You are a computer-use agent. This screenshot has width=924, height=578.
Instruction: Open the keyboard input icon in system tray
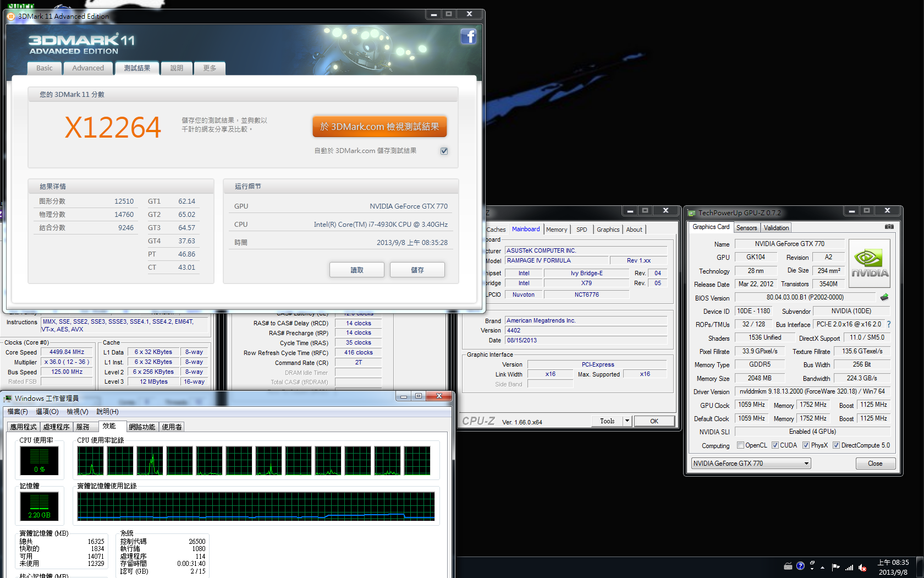[788, 566]
